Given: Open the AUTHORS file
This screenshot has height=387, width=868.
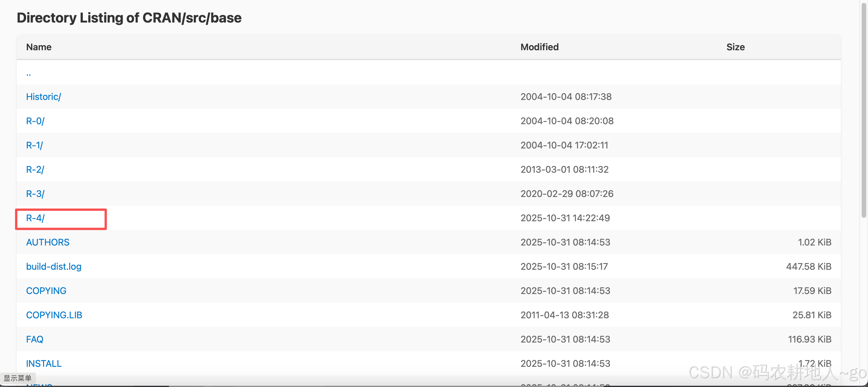Looking at the screenshot, I should coord(47,242).
